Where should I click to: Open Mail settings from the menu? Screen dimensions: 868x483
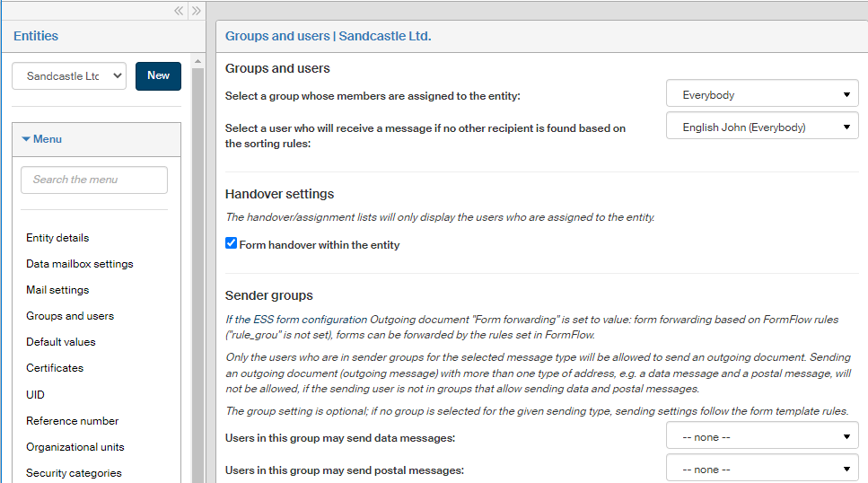point(57,290)
